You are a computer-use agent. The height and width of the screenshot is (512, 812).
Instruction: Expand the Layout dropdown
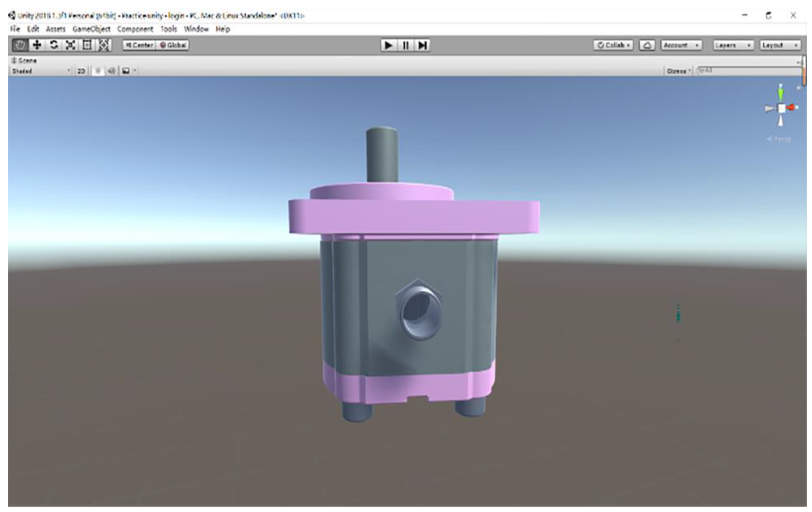pyautogui.click(x=780, y=45)
